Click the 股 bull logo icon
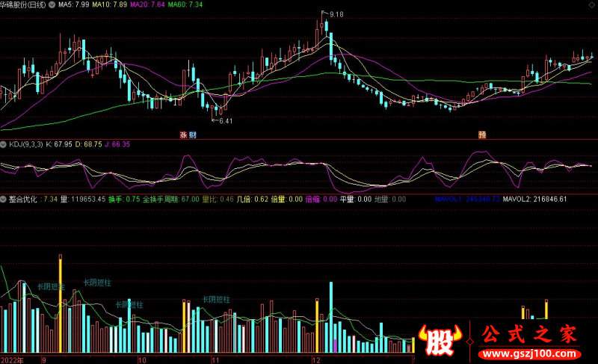The image size is (598, 364). click(x=440, y=339)
